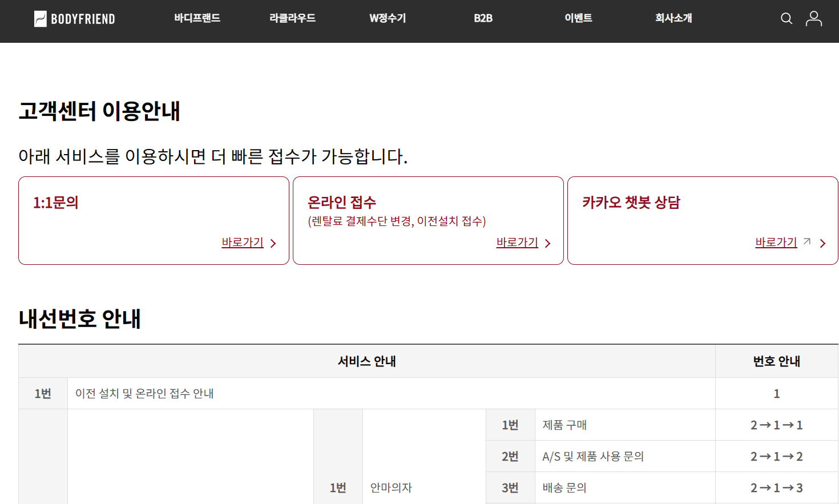Click 바로가기 under 1:1문의
The height and width of the screenshot is (504, 839).
click(x=243, y=243)
